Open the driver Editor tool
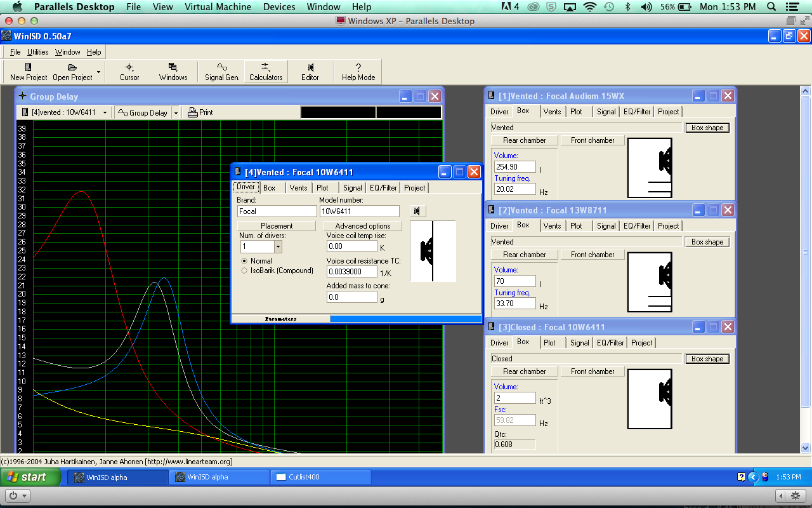The height and width of the screenshot is (508, 812). 310,71
